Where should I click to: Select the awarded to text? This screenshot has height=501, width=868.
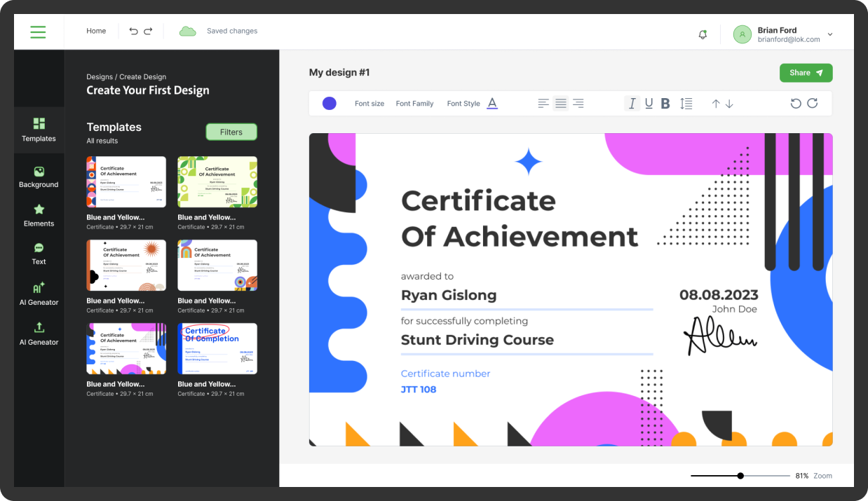427,276
